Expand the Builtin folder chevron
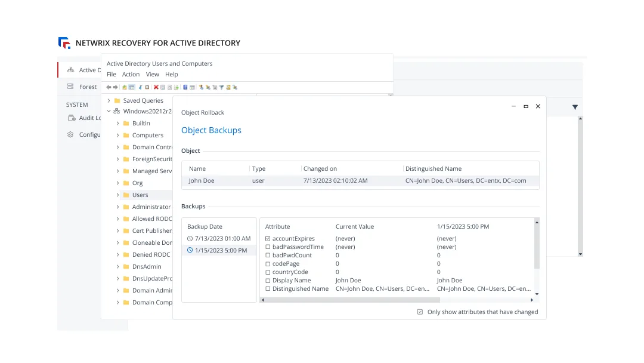The image size is (644, 363). [x=117, y=124]
